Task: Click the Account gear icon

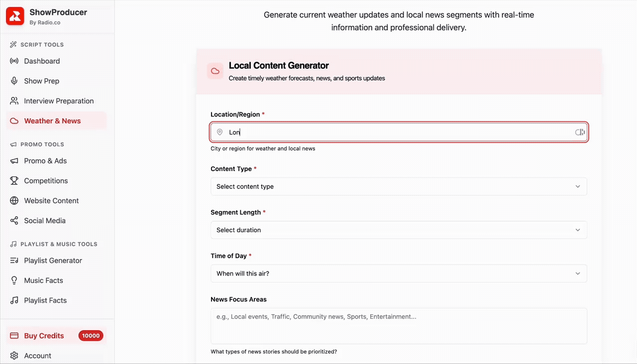Action: (x=14, y=356)
